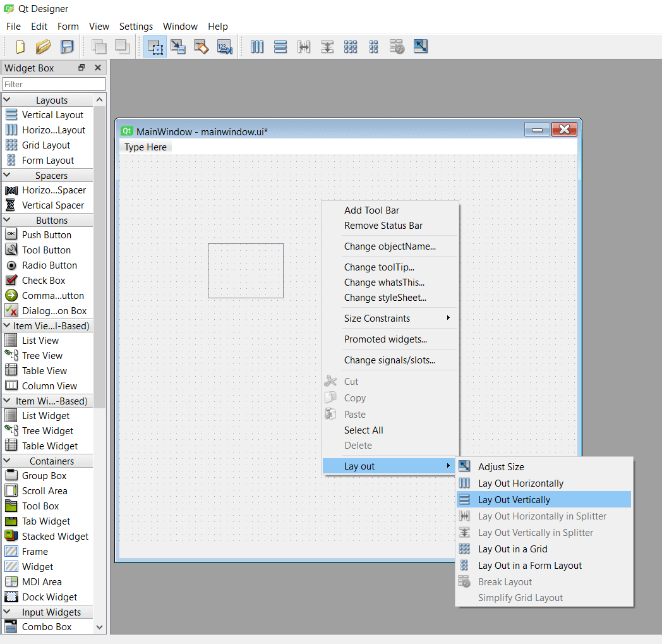Pick Stacked Widget in Containers

47,537
